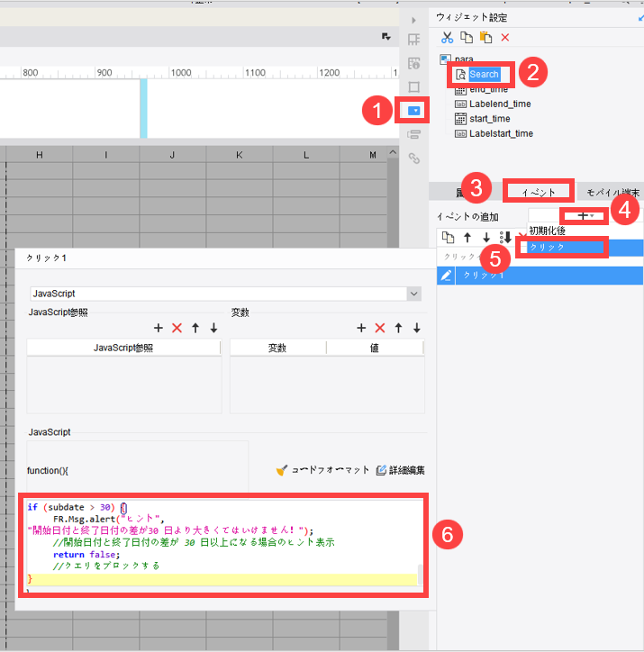Screen dimensions: 644x652
Task: Click the Cut icon in widget settings
Action: point(447,38)
